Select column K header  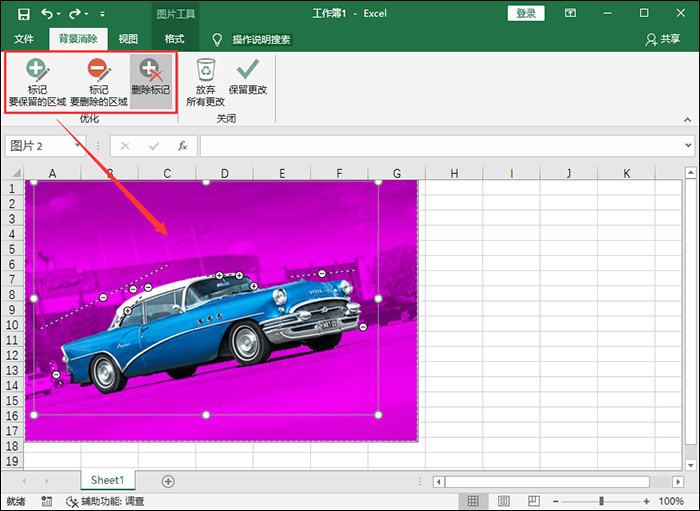[x=626, y=173]
